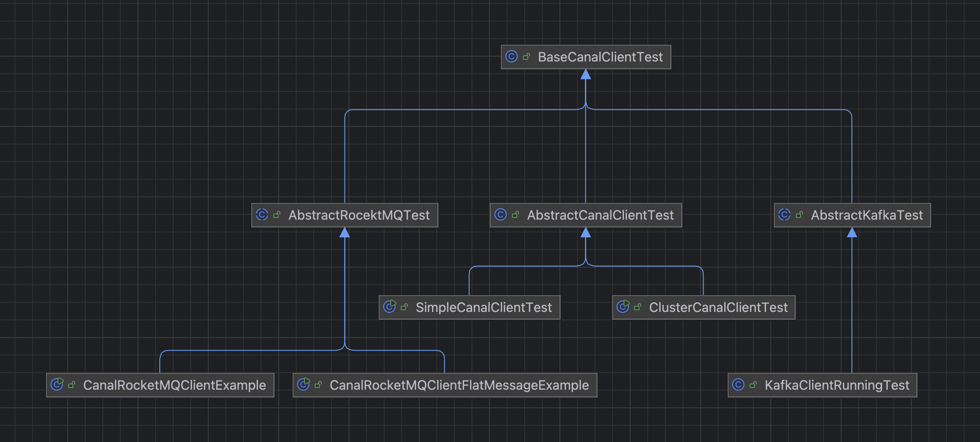
Task: Select the BaseCanalClientTest node label
Action: (x=600, y=57)
